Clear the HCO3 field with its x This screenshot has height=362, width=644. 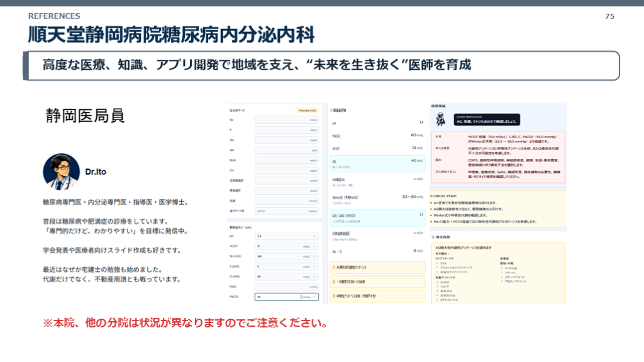[x=314, y=246]
